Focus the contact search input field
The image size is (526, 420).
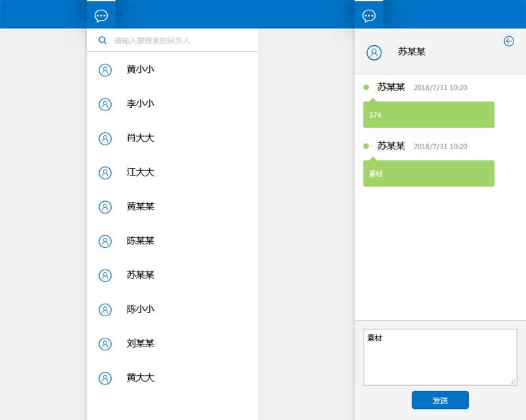181,41
